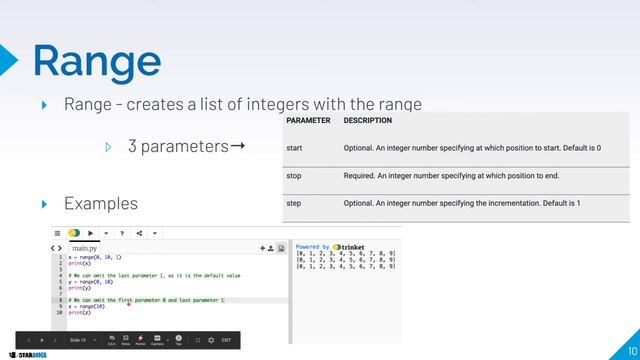The height and width of the screenshot is (360, 640).
Task: Click the first output list line
Action: (346, 253)
